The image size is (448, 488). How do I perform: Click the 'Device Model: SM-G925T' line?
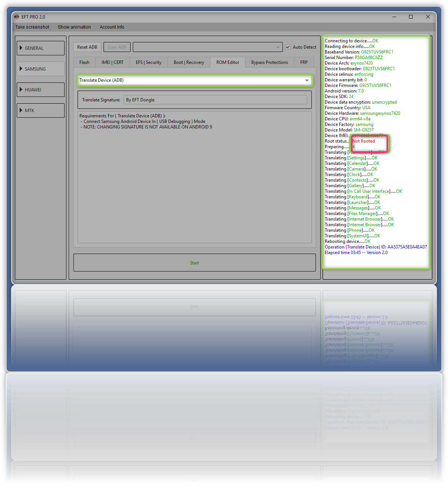[x=349, y=130]
